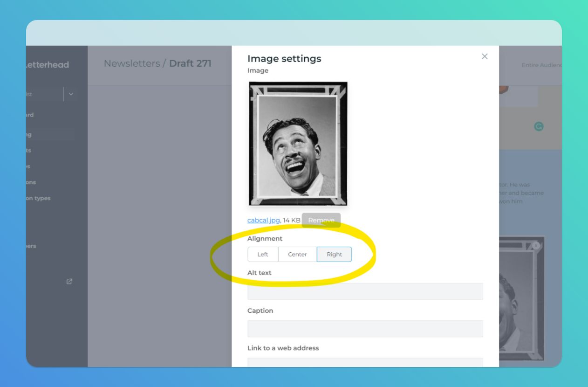Viewport: 588px width, 387px height.
Task: Expand the sidebar list dropdown chevron
Action: 71,94
